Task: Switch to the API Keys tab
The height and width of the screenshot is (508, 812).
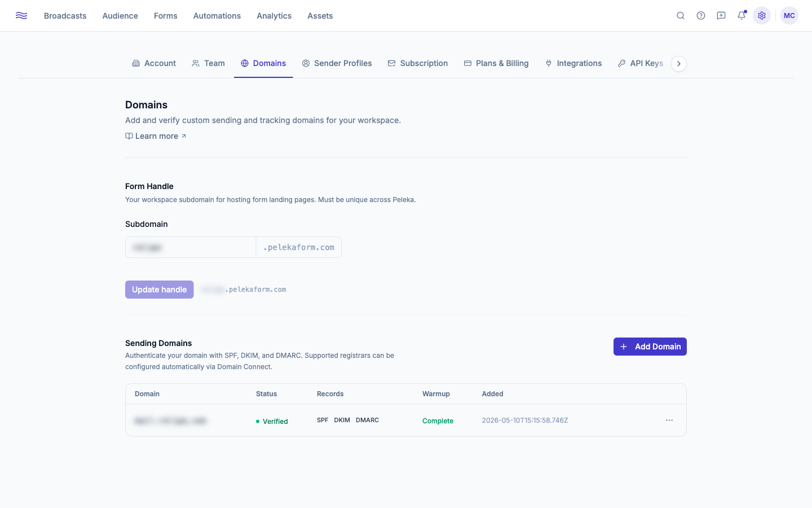Action: tap(641, 63)
